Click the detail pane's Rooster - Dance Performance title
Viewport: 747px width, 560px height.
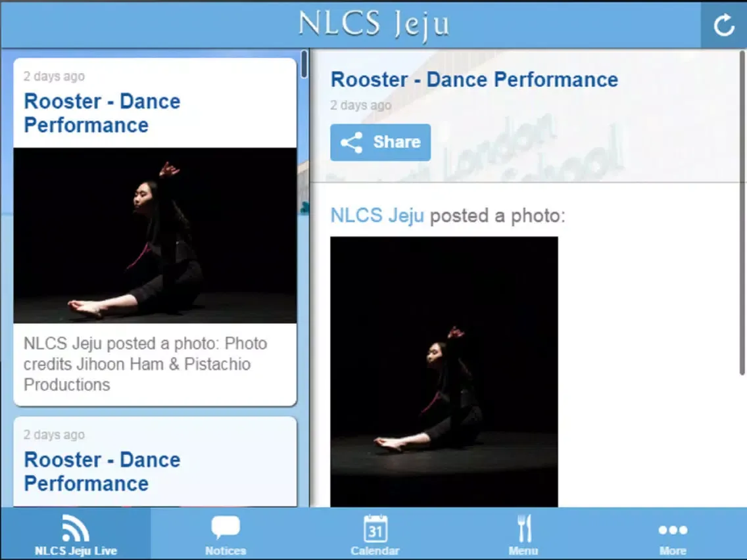coord(474,80)
